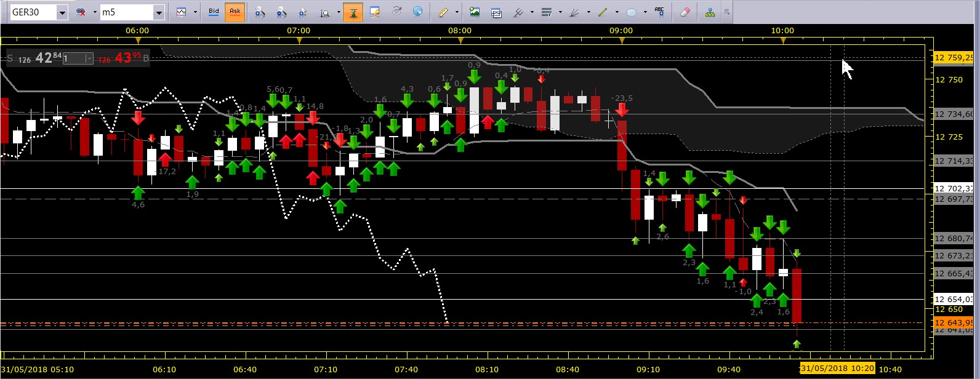This screenshot has width=980, height=379.
Task: Click the 09:00 time marker on top axis
Action: 621,30
